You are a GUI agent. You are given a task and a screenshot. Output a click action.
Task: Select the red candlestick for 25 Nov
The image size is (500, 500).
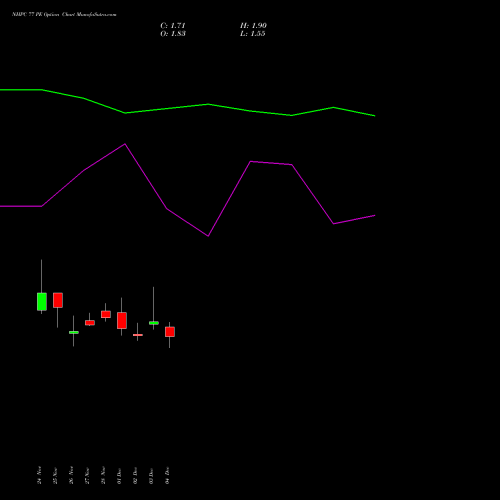[x=58, y=300]
